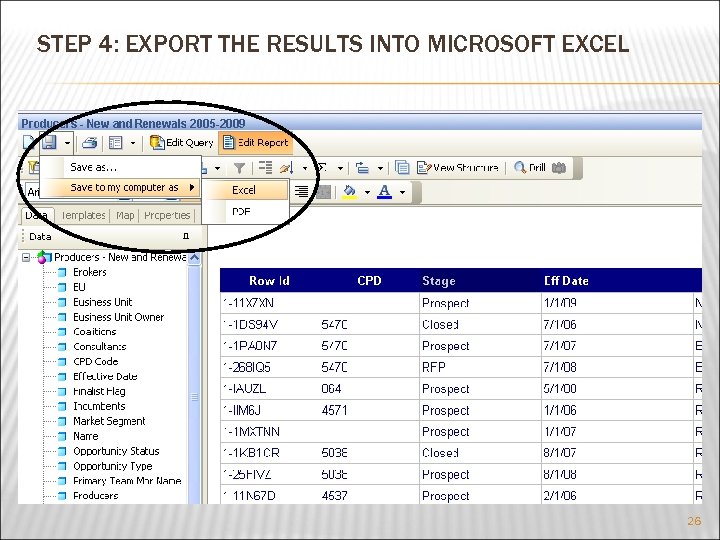720x540 pixels.
Task: Click the RFP stage cell
Action: pos(480,367)
